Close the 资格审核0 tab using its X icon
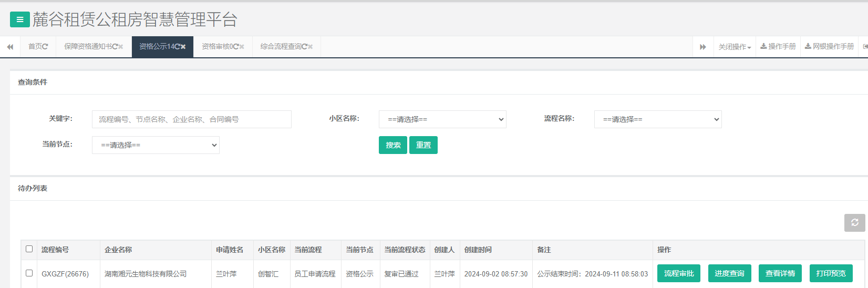Screen dimensions: 868x288 click(x=242, y=47)
